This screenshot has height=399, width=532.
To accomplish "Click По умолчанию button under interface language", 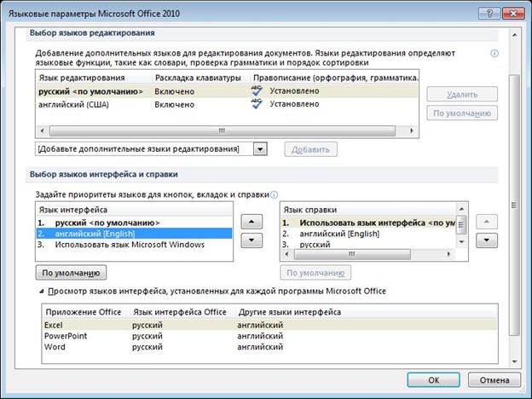I will pos(71,273).
